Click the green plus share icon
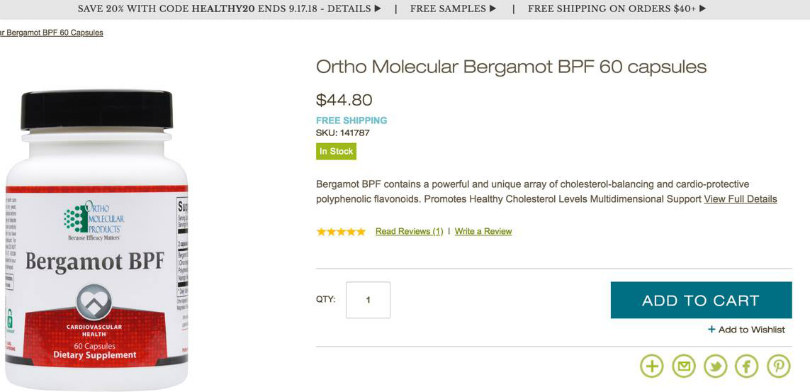The height and width of the screenshot is (392, 810). click(x=652, y=366)
